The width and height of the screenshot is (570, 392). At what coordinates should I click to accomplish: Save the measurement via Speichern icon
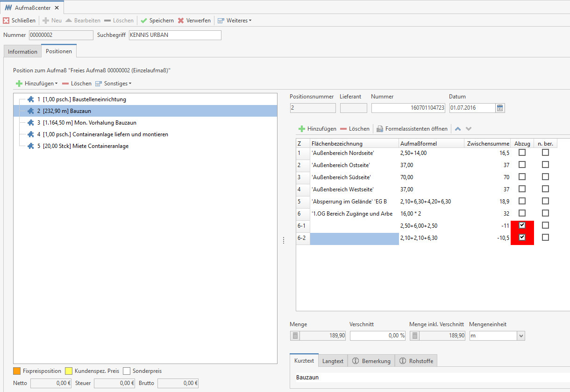coord(144,20)
